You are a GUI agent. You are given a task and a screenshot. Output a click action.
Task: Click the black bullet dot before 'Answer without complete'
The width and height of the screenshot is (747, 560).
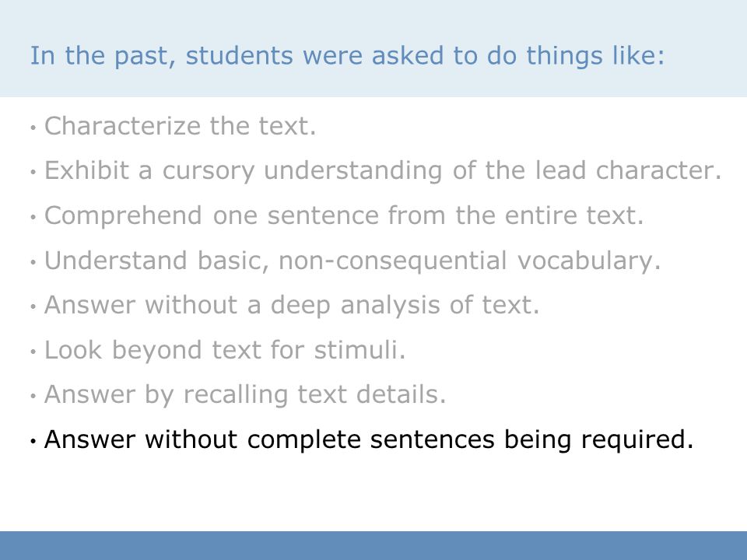coord(33,441)
